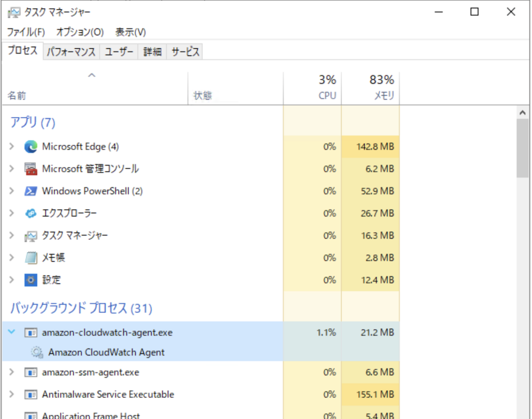Click the 155.1 MB memory value
This screenshot has height=419, width=532.
click(376, 395)
